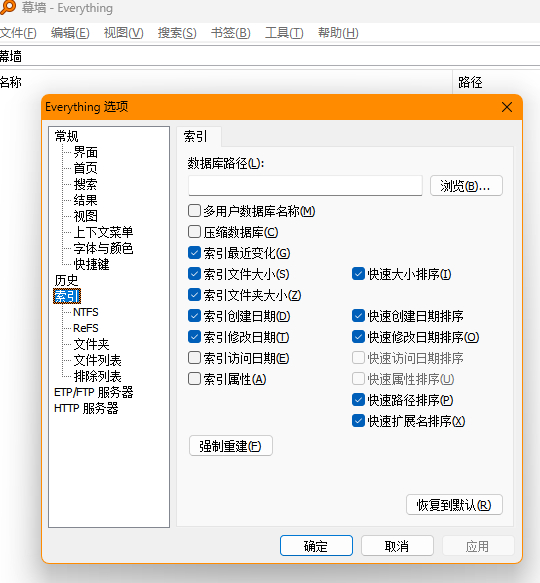The height and width of the screenshot is (583, 540).
Task: Uncheck 快速路径排序(P)
Action: pos(358,400)
